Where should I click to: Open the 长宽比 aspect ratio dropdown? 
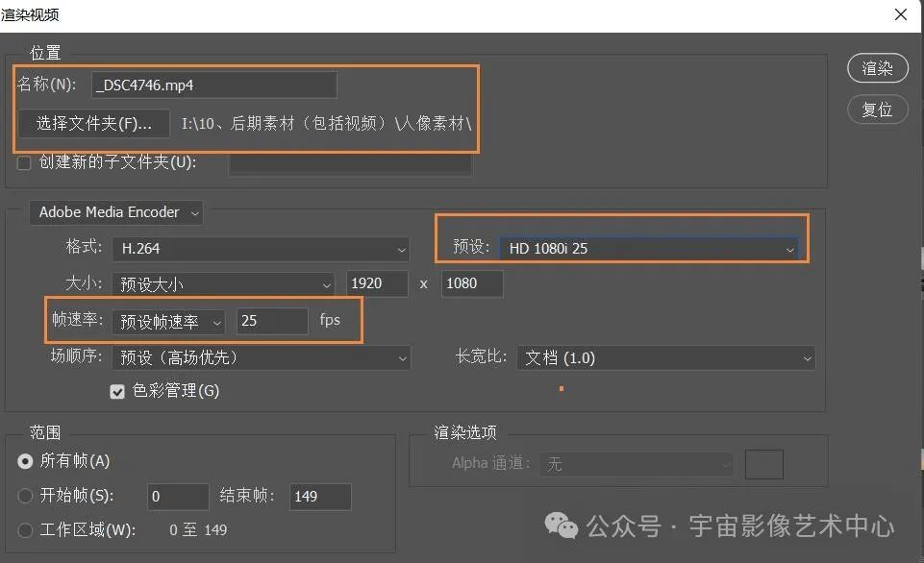coord(665,357)
